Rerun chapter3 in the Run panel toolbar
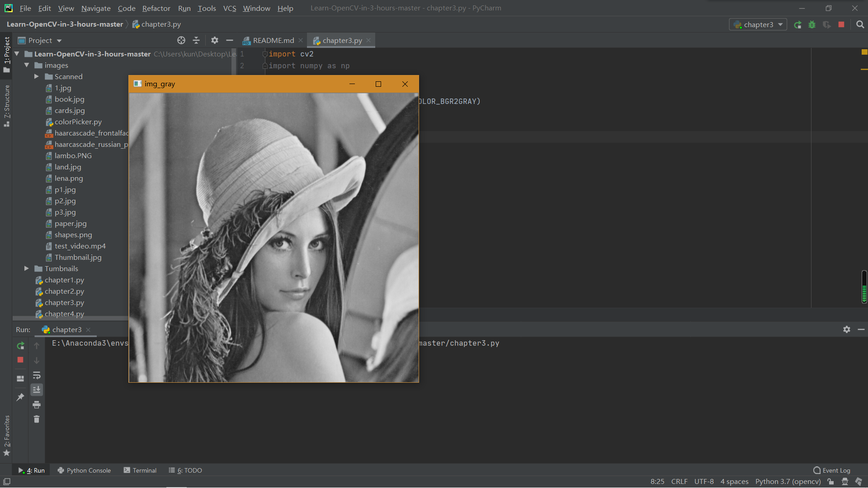 [20, 346]
